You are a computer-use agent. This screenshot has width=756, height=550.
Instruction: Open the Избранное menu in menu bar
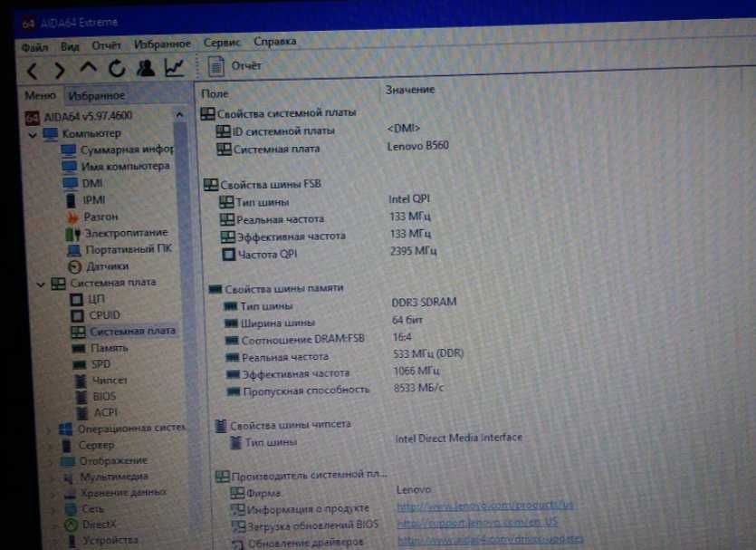tap(162, 43)
